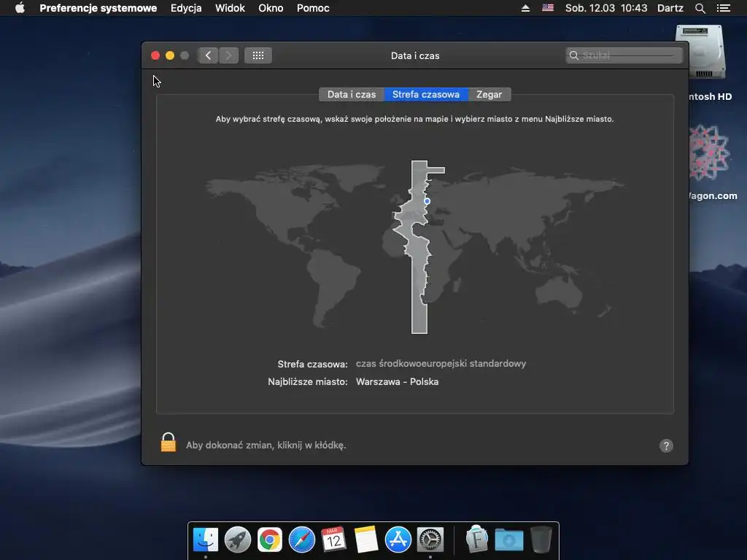Go back with the left chevron button
The image size is (747, 560).
coord(208,55)
